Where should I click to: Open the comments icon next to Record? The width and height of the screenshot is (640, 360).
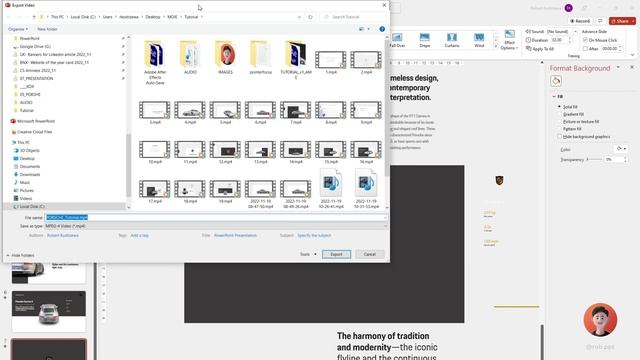[x=600, y=21]
